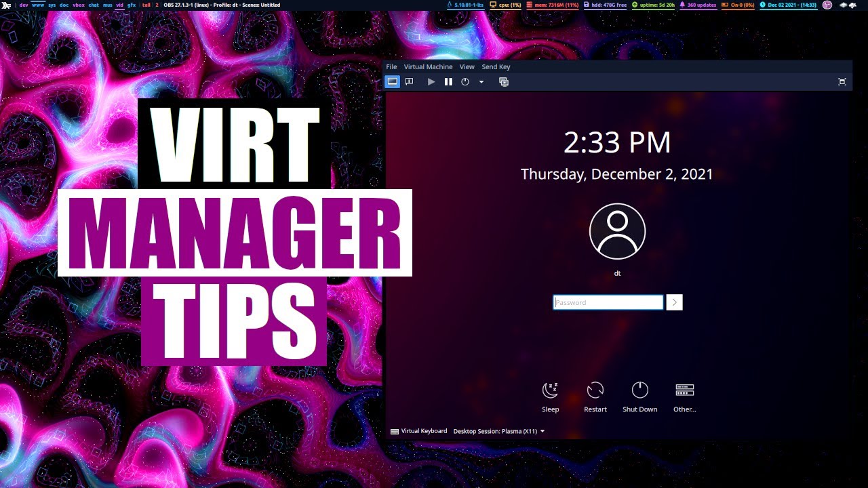Screen dimensions: 868x488
Task: Click uptime 5d 20h indicator
Action: pyautogui.click(x=653, y=5)
